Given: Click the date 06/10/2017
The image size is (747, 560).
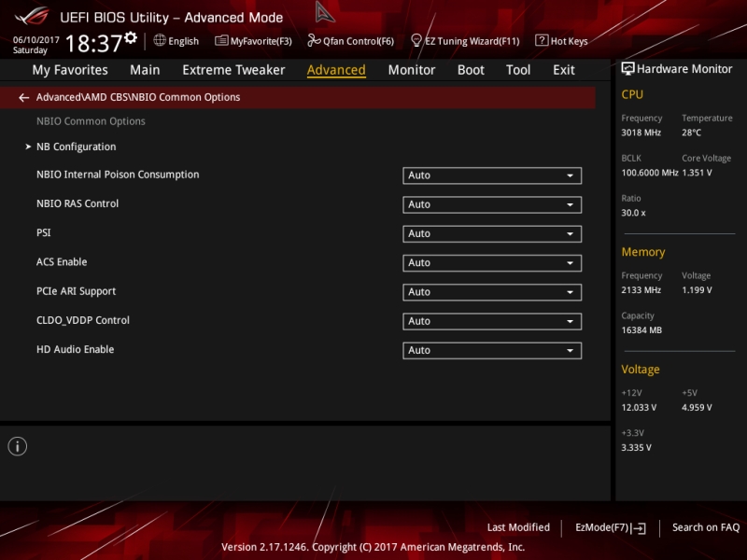Looking at the screenshot, I should point(35,40).
